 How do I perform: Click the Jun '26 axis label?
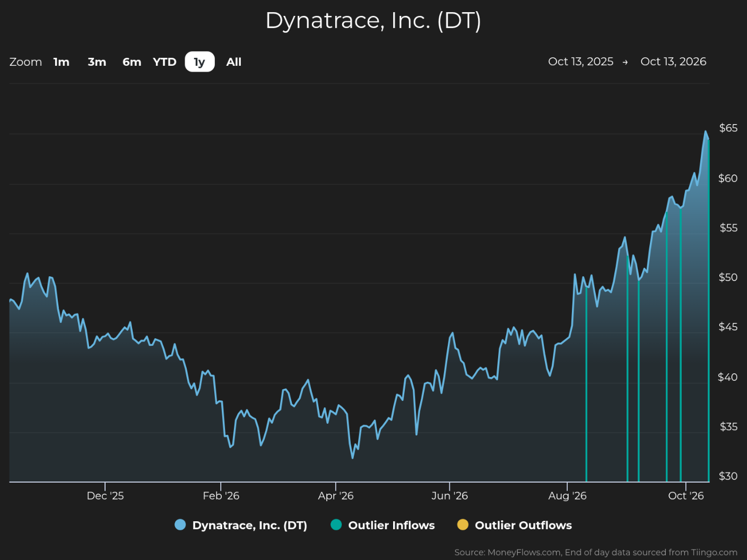449,496
